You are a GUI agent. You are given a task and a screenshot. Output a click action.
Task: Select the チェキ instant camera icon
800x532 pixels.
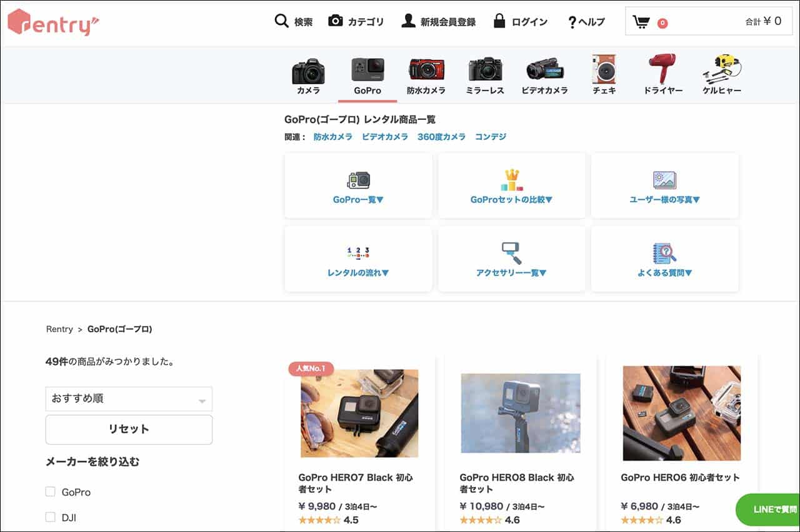604,69
